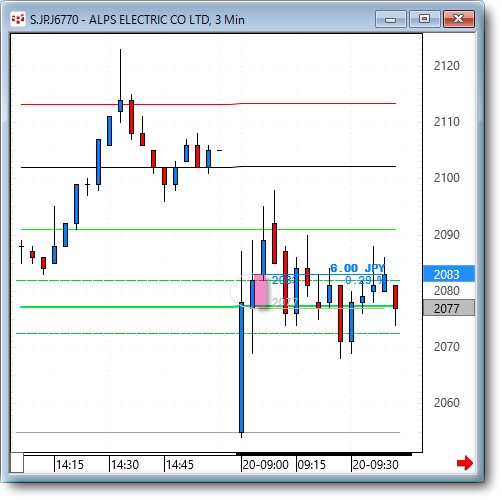The height and width of the screenshot is (500, 502).
Task: Click the 2100 price scale label
Action: (x=446, y=178)
